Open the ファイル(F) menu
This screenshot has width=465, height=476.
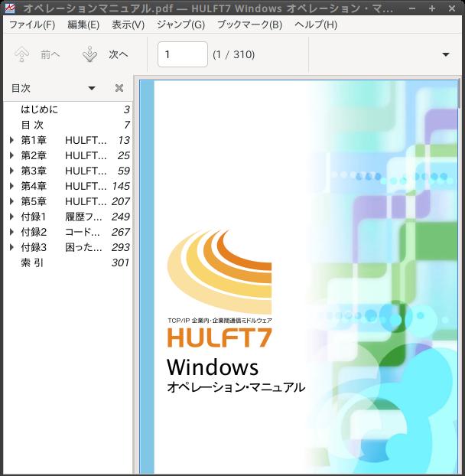click(x=32, y=24)
